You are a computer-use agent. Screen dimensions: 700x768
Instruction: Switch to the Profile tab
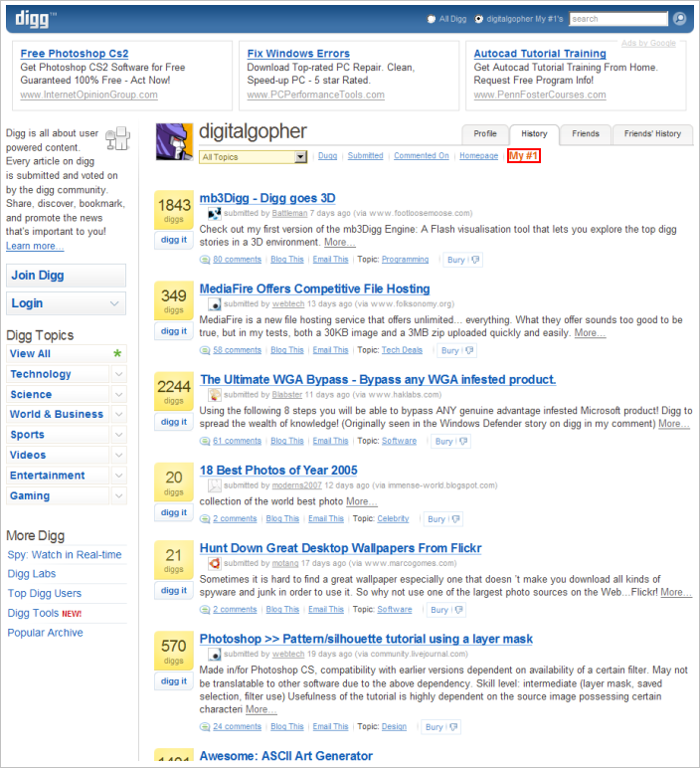click(x=485, y=133)
